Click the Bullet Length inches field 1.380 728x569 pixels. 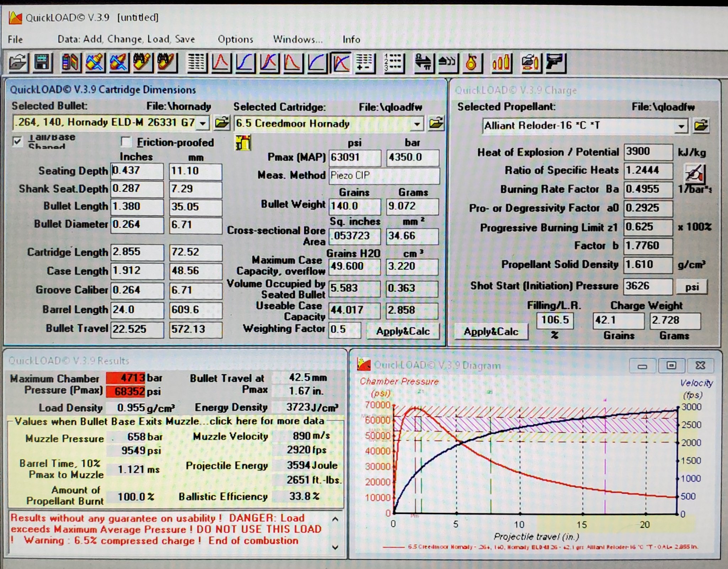click(x=137, y=207)
